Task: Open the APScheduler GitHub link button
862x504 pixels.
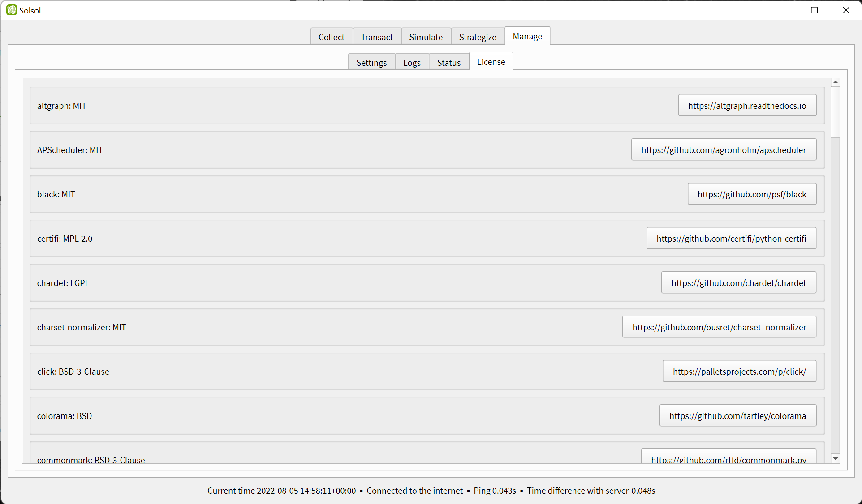Action: coord(724,150)
